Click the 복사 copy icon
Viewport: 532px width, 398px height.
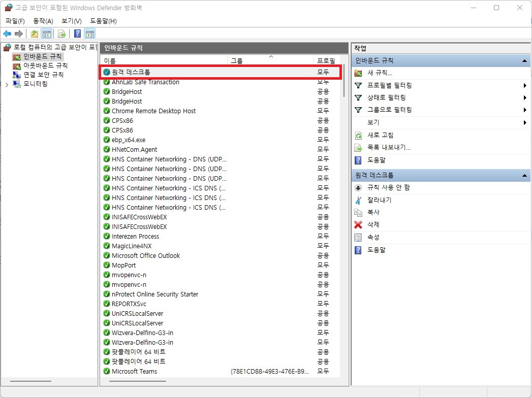pyautogui.click(x=358, y=213)
